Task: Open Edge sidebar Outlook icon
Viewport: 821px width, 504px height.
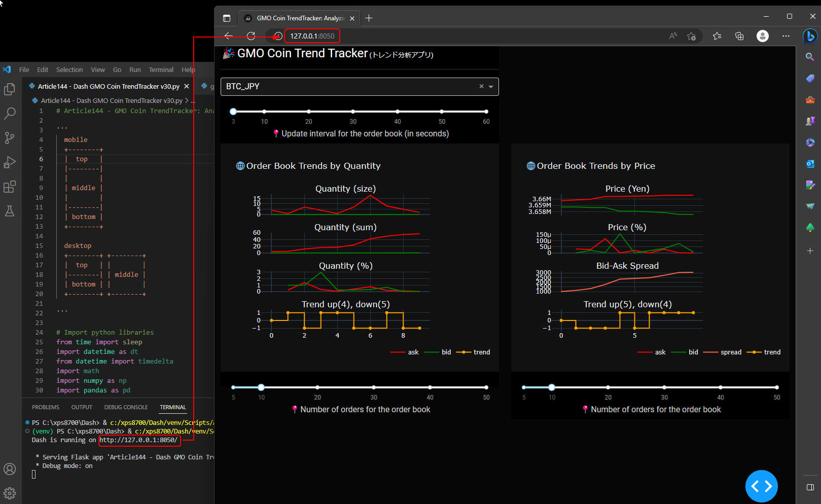Action: point(810,164)
